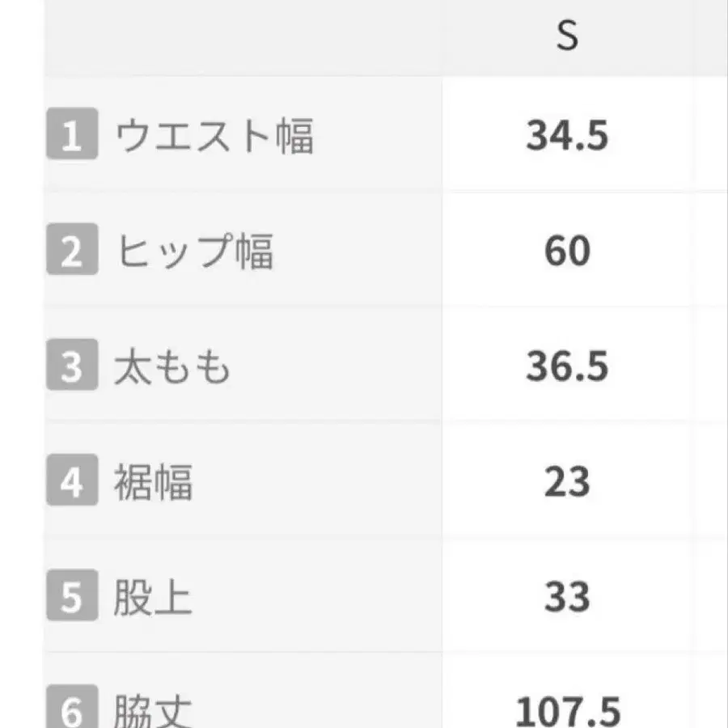Click the 34.5 waist width value

567,136
